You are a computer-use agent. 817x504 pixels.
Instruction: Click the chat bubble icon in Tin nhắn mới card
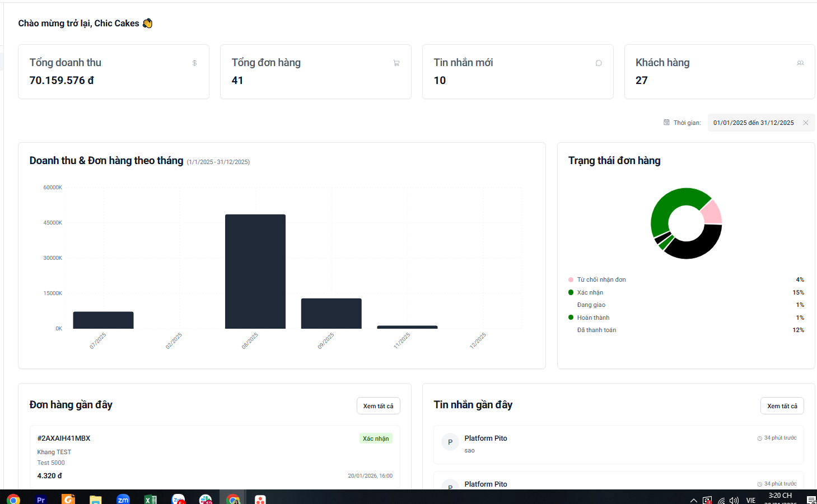pos(599,63)
